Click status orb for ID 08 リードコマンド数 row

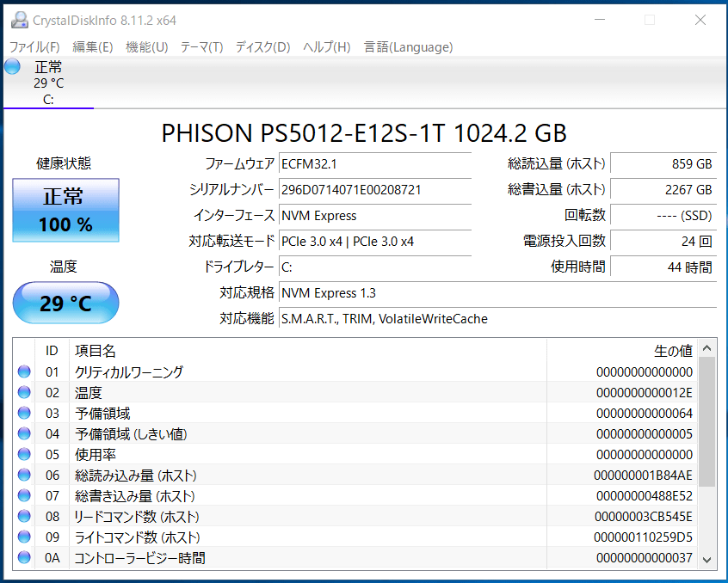pyautogui.click(x=24, y=516)
